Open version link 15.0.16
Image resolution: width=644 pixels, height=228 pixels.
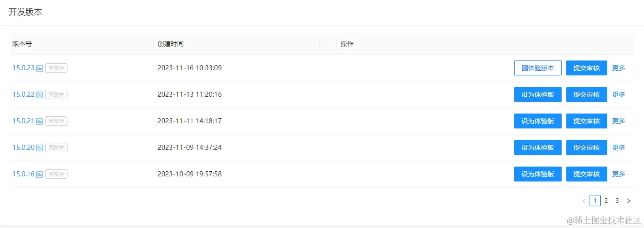tap(24, 174)
